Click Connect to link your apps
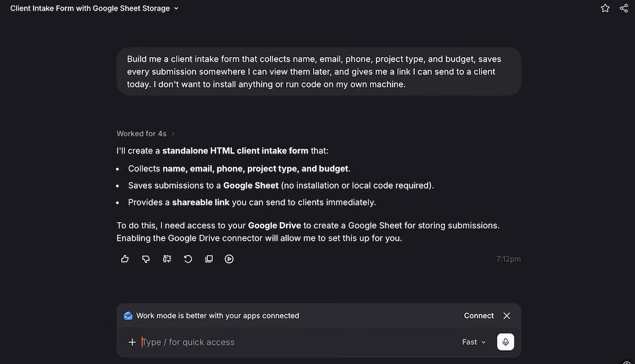This screenshot has width=635, height=364. 479,315
